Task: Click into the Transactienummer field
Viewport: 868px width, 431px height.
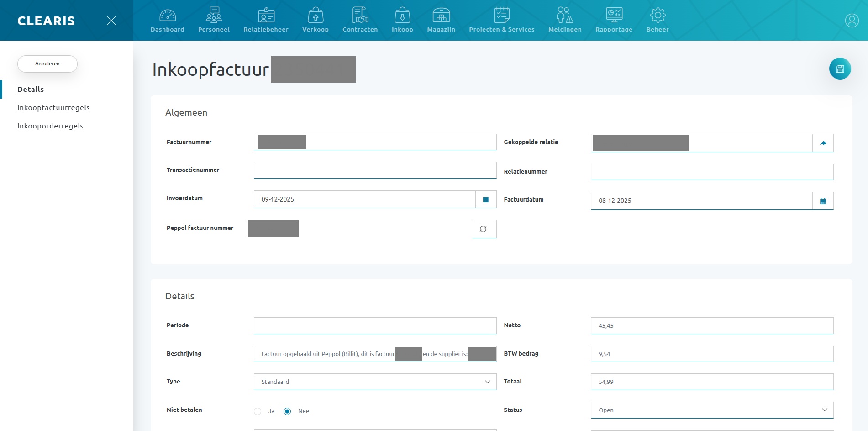Action: click(x=375, y=170)
